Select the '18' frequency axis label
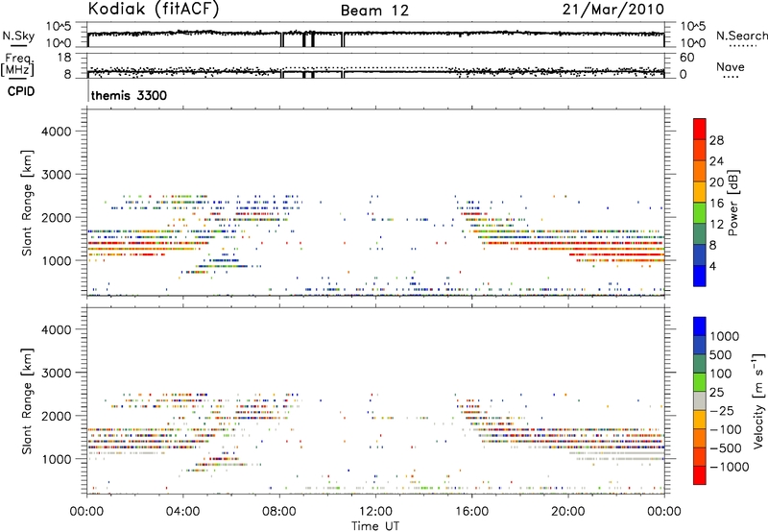This screenshot has width=768, height=532. click(x=64, y=58)
